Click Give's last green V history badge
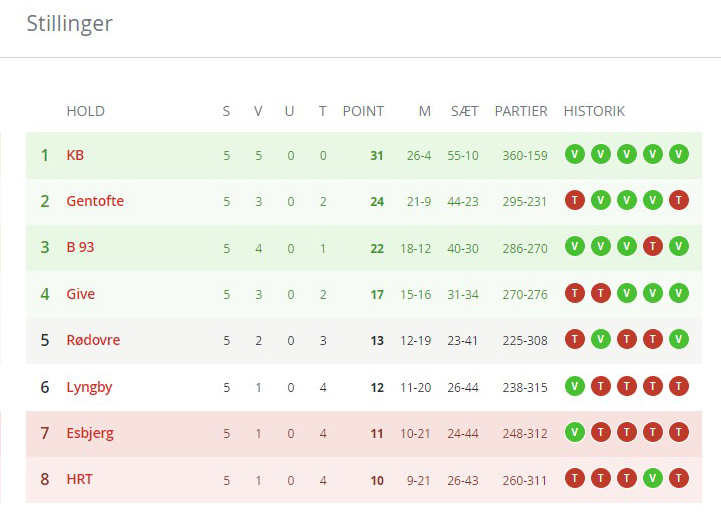This screenshot has height=529, width=721. 679,293
